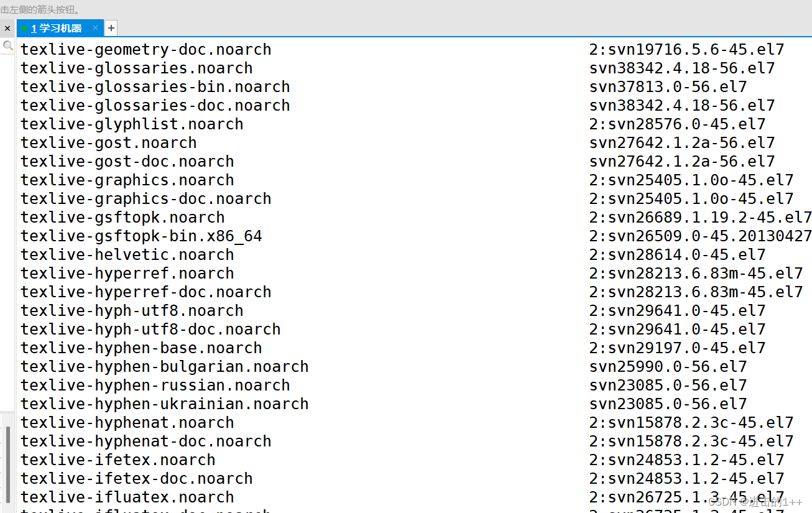The image size is (812, 513).
Task: Select texlive-ifluatex.noarch package name
Action: (127, 497)
